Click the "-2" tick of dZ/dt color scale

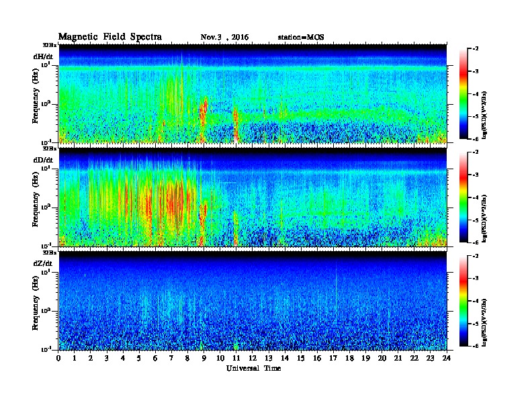click(476, 256)
